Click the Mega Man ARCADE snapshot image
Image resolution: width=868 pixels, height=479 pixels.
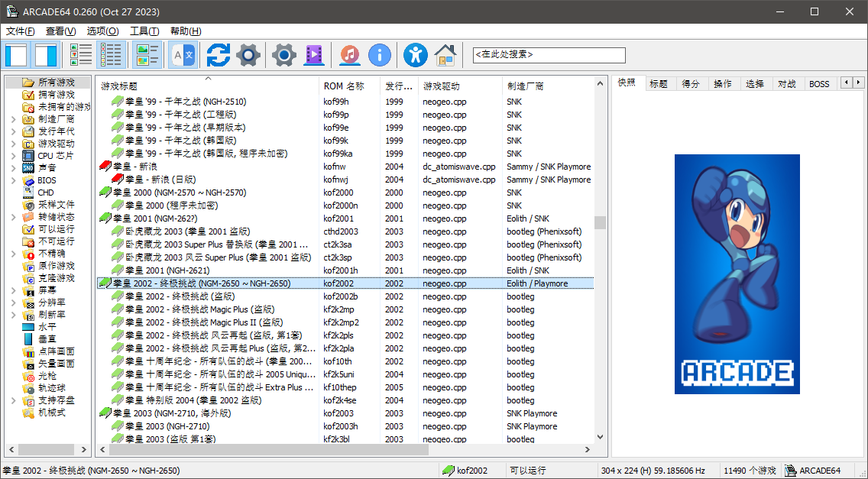(737, 274)
